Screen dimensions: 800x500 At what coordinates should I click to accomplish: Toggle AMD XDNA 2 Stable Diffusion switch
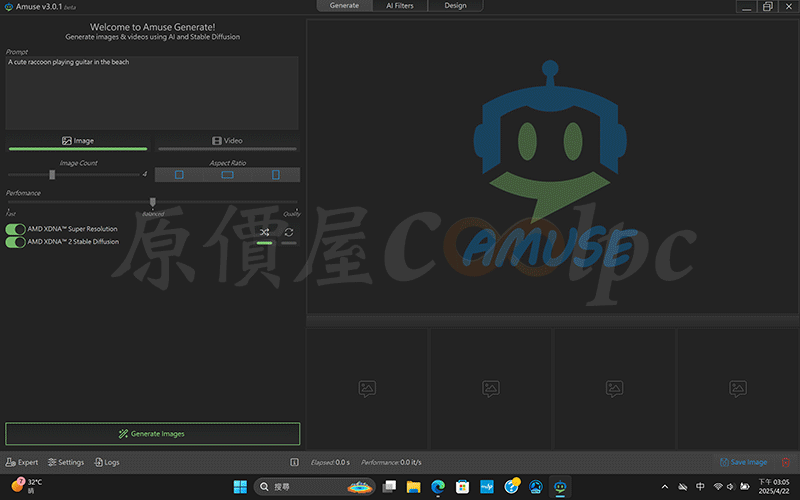[x=15, y=242]
